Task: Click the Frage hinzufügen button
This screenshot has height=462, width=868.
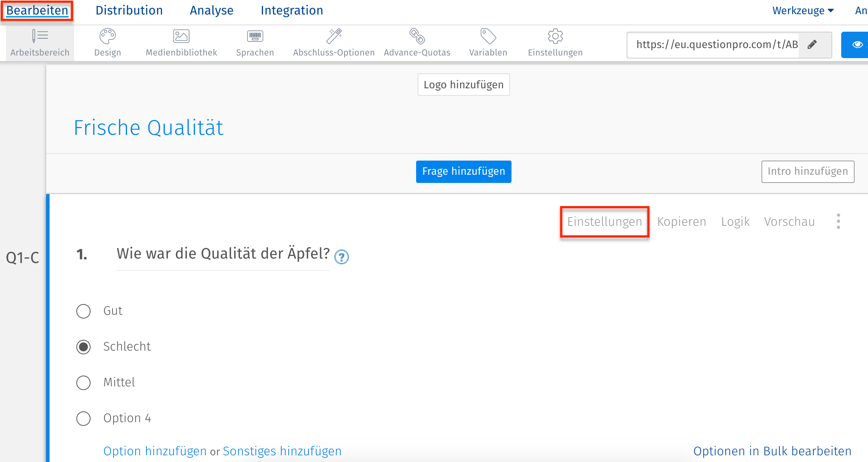Action: pyautogui.click(x=463, y=171)
